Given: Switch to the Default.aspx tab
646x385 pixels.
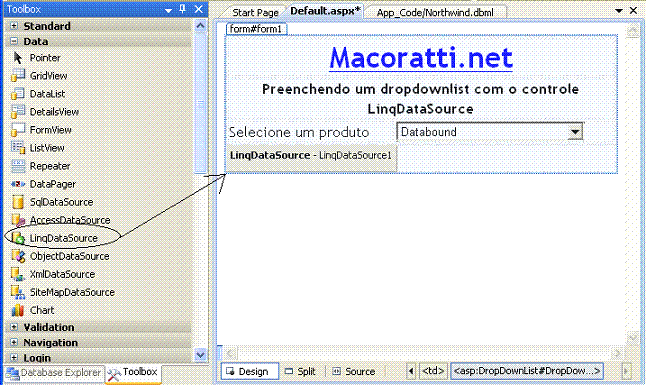Looking at the screenshot, I should click(x=325, y=11).
